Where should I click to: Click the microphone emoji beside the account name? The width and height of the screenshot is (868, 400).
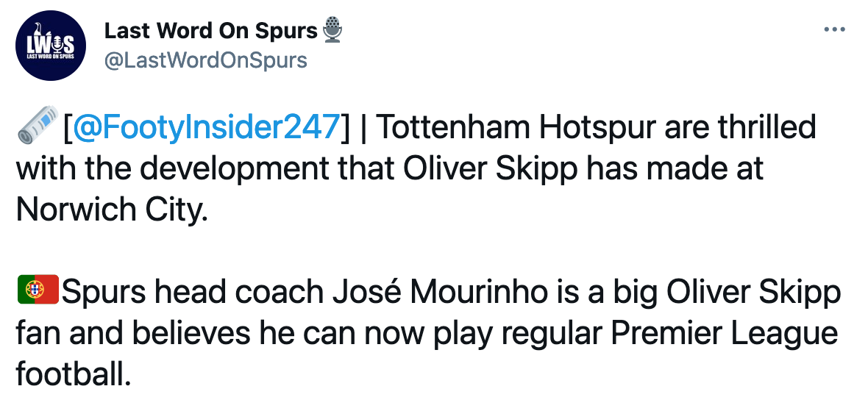[332, 31]
